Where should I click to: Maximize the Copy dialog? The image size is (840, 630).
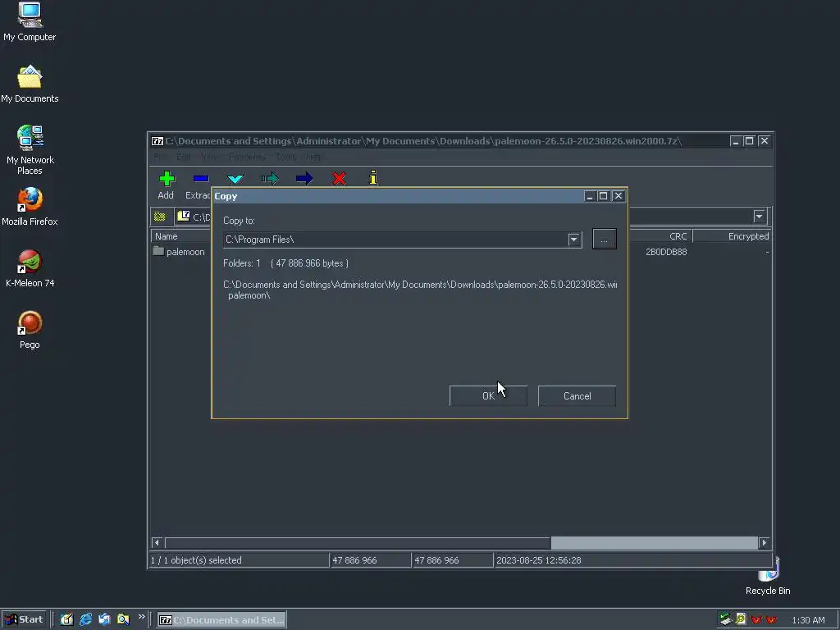(x=603, y=196)
